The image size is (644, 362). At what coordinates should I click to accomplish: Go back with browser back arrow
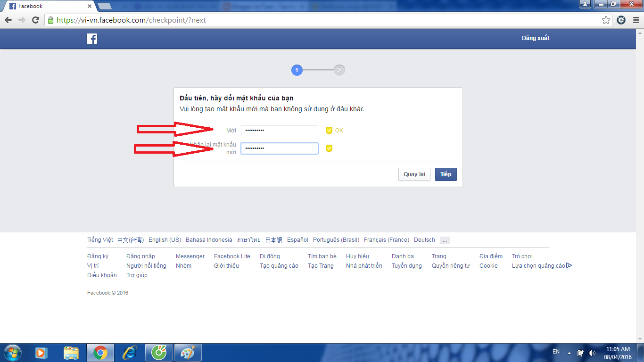point(8,20)
